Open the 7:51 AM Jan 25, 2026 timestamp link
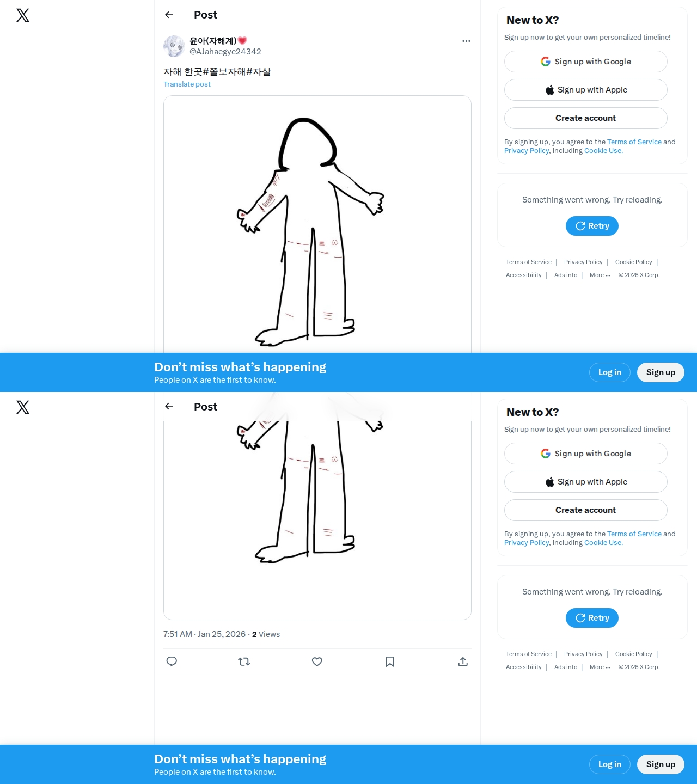This screenshot has height=784, width=697. pyautogui.click(x=204, y=634)
